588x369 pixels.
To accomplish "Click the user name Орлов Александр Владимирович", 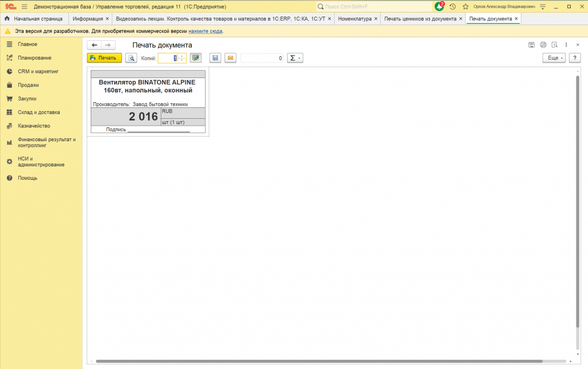I will [504, 7].
